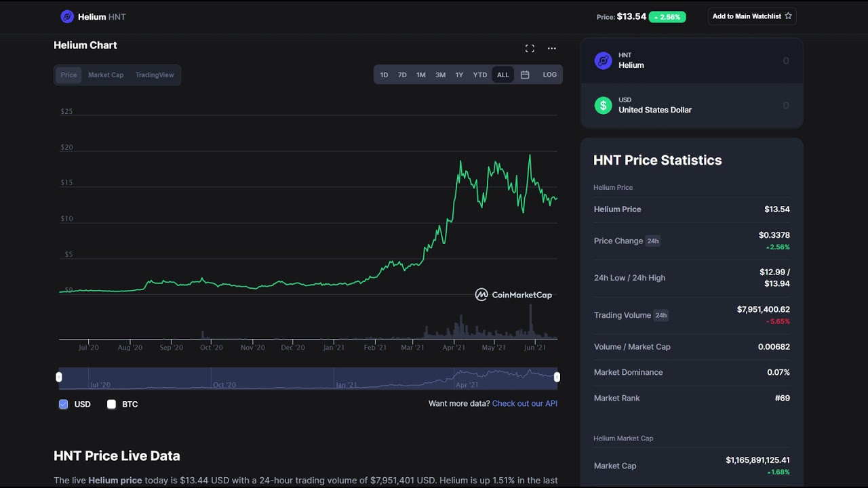Toggle the USD chart checkbox
868x488 pixels.
(x=64, y=404)
